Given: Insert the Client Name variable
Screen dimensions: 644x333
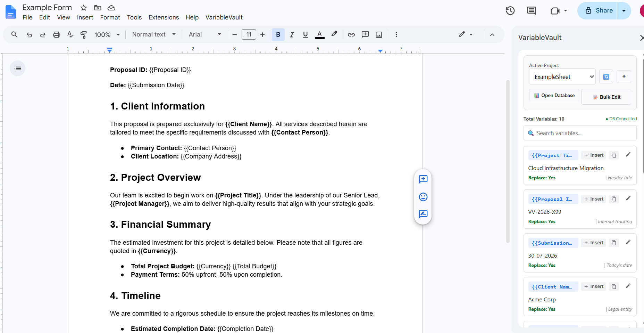Looking at the screenshot, I should [x=594, y=287].
